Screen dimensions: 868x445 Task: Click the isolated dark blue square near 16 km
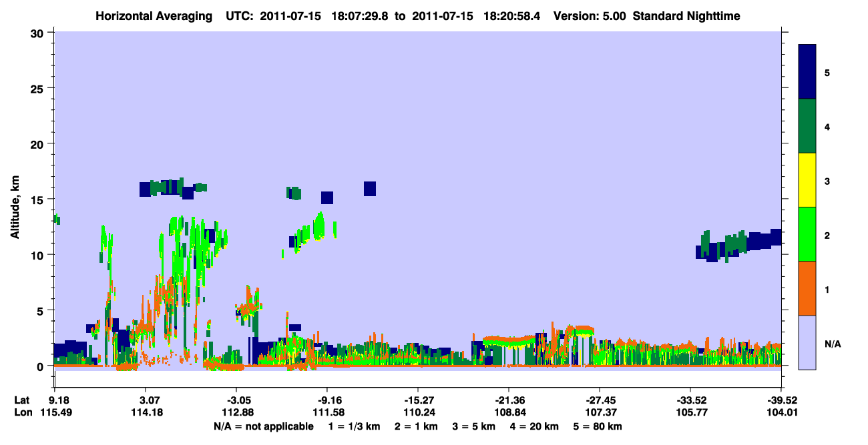(370, 188)
